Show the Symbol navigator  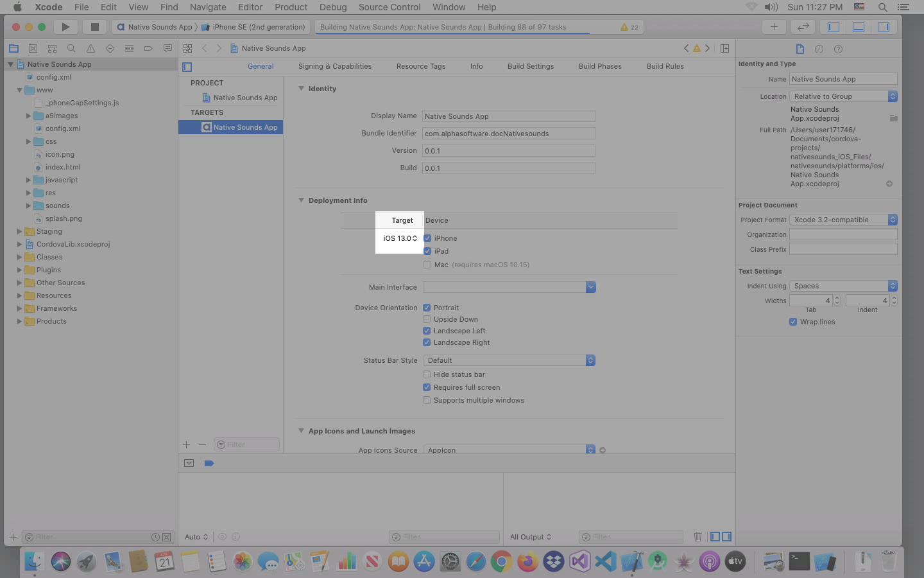tap(52, 48)
